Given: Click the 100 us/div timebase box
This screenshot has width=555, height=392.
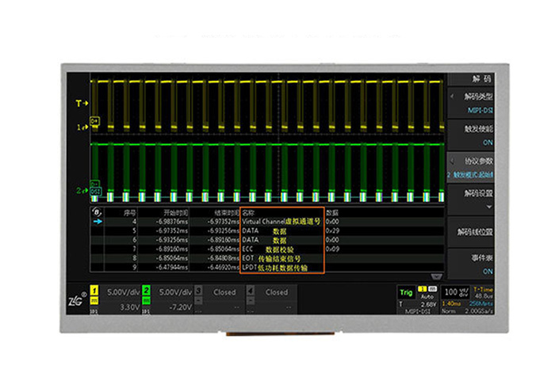Looking at the screenshot, I should coord(455,292).
